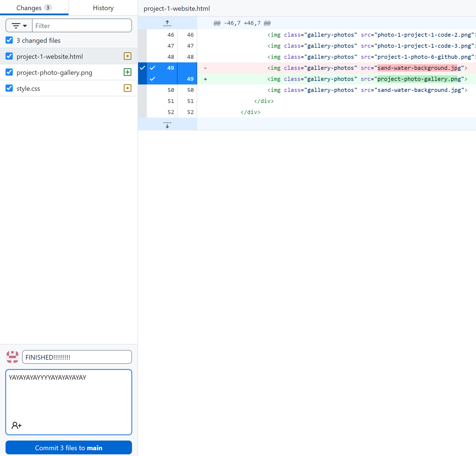Click the commit author avatar
476x456 pixels.
[12, 357]
